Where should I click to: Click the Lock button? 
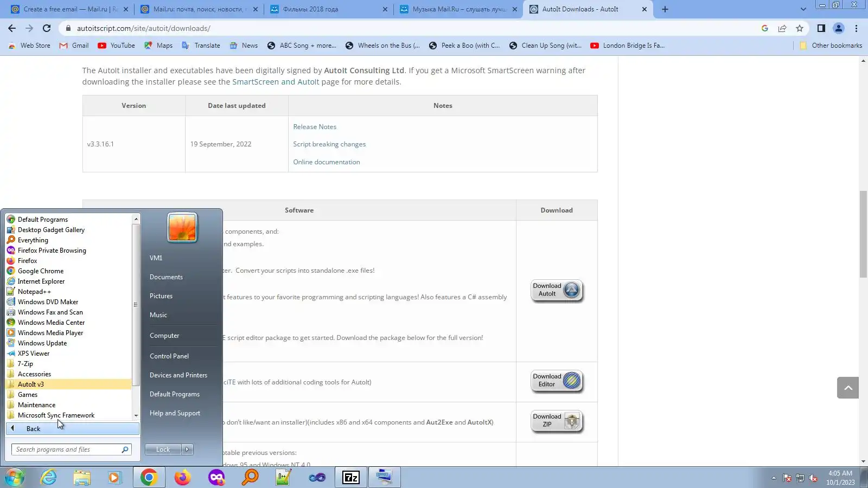163,450
